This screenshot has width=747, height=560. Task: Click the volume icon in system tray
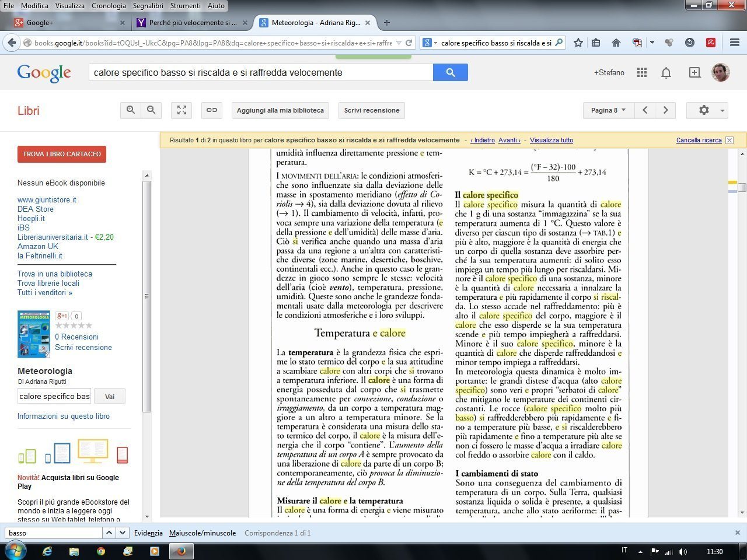(x=683, y=551)
